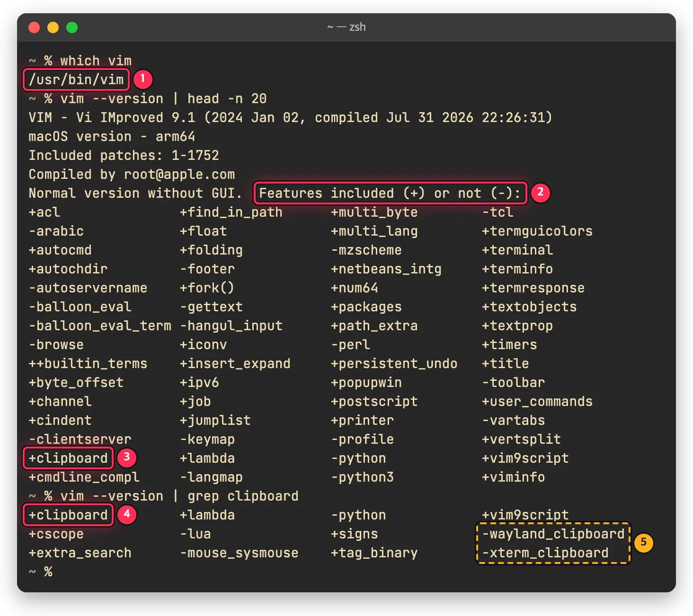Click the '+viminfo' feature entry
Viewport: 693px width, 616px height.
click(x=514, y=477)
